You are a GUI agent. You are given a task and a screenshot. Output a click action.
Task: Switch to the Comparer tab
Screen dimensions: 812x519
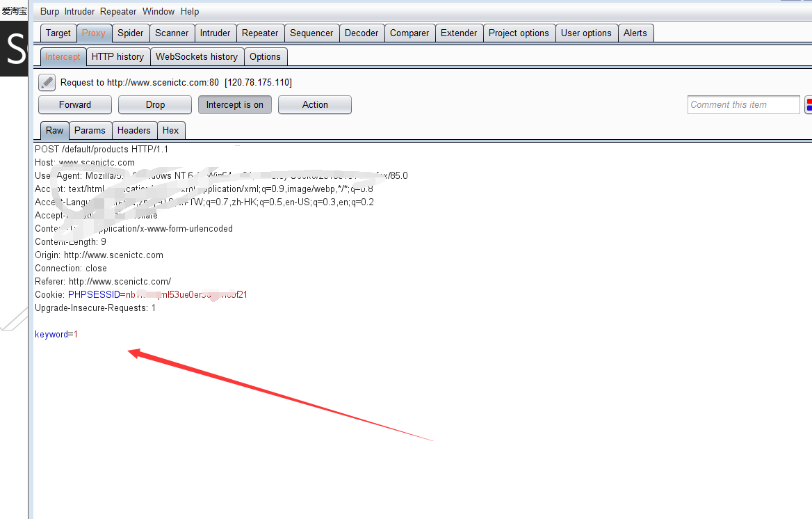pyautogui.click(x=409, y=33)
